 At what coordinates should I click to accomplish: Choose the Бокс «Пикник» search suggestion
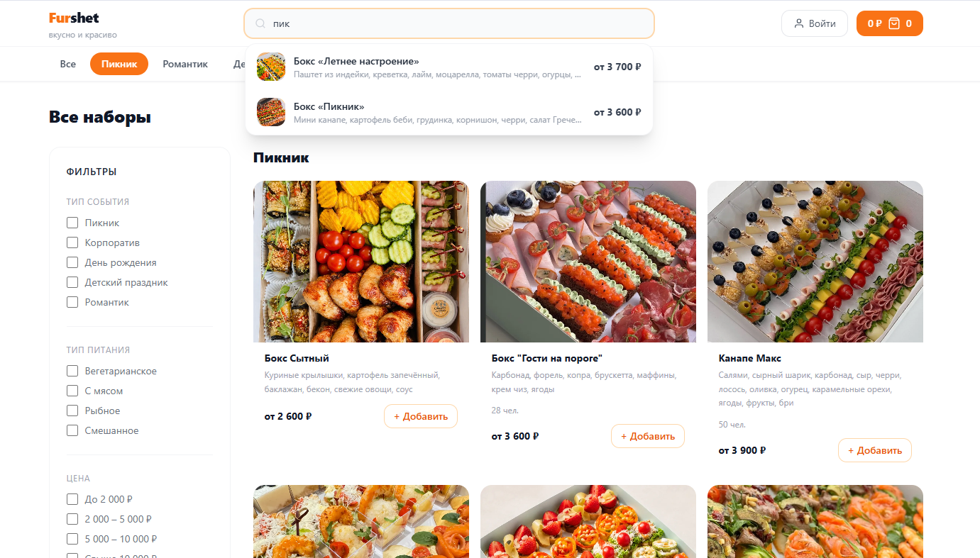(x=449, y=112)
